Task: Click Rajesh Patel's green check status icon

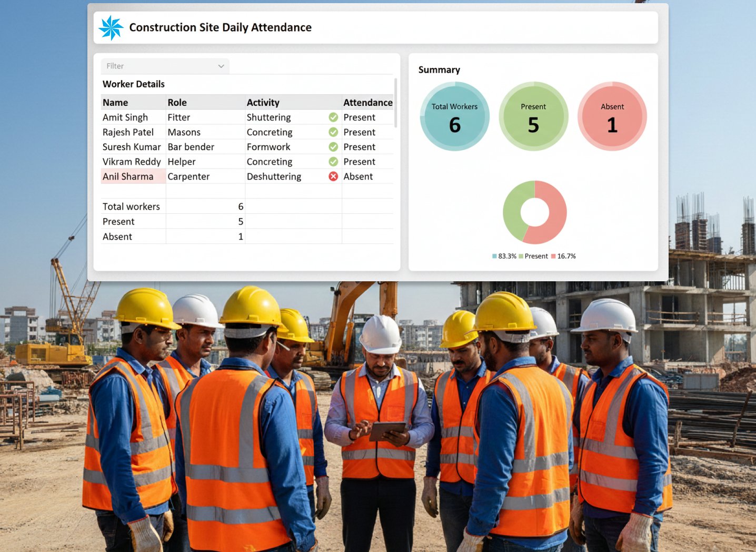Action: tap(333, 132)
